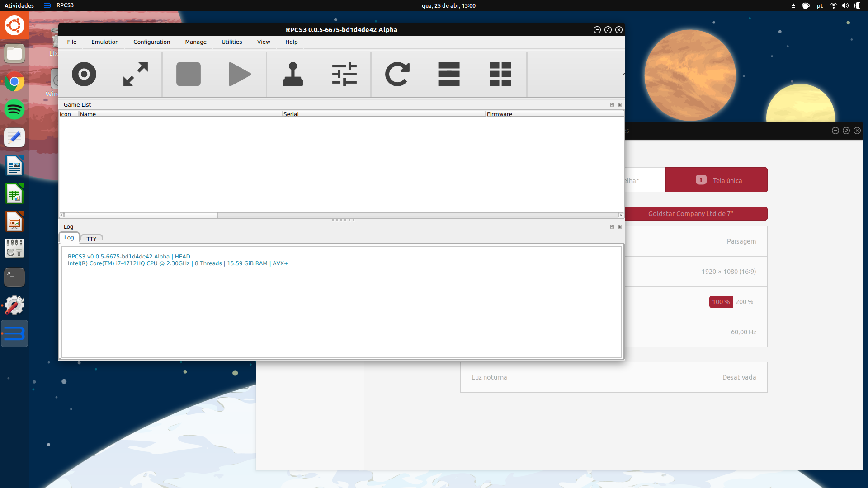
Task: Switch to the TTY tab
Action: point(91,239)
